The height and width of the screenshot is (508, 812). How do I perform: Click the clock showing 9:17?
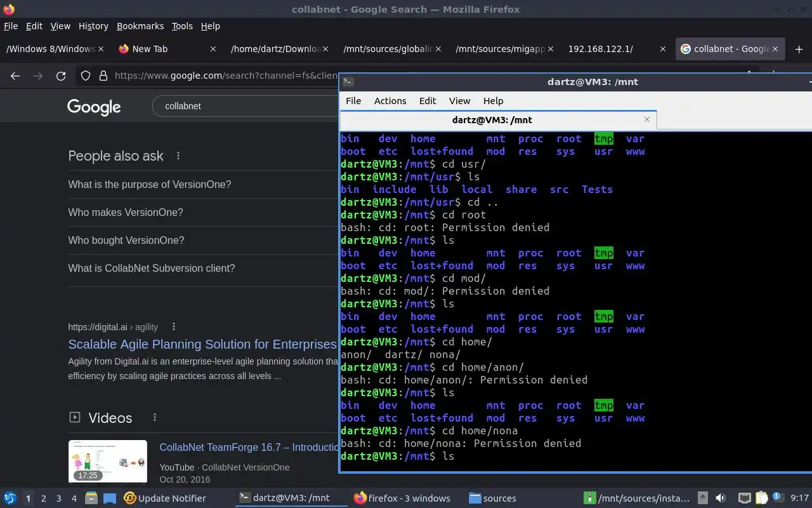click(800, 498)
